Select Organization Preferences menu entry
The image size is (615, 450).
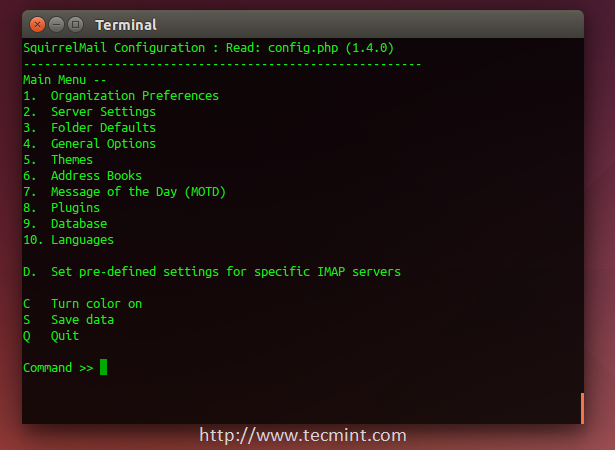[134, 96]
